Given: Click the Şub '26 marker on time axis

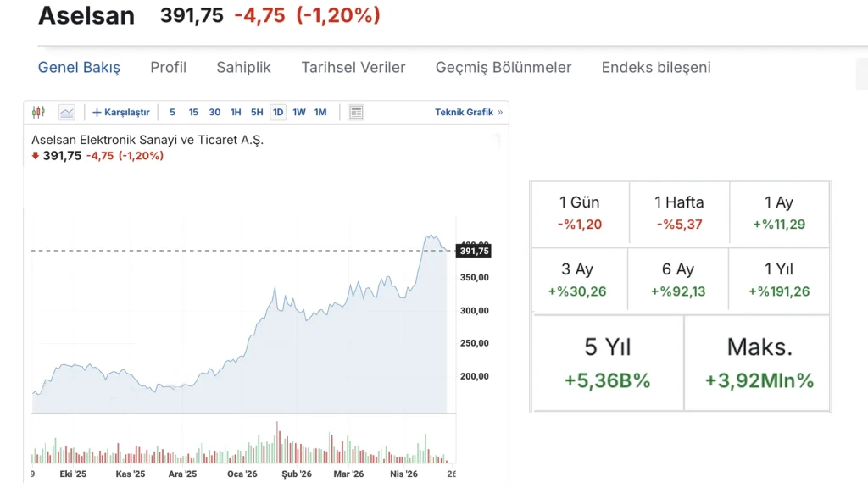Looking at the screenshot, I should [x=297, y=474].
